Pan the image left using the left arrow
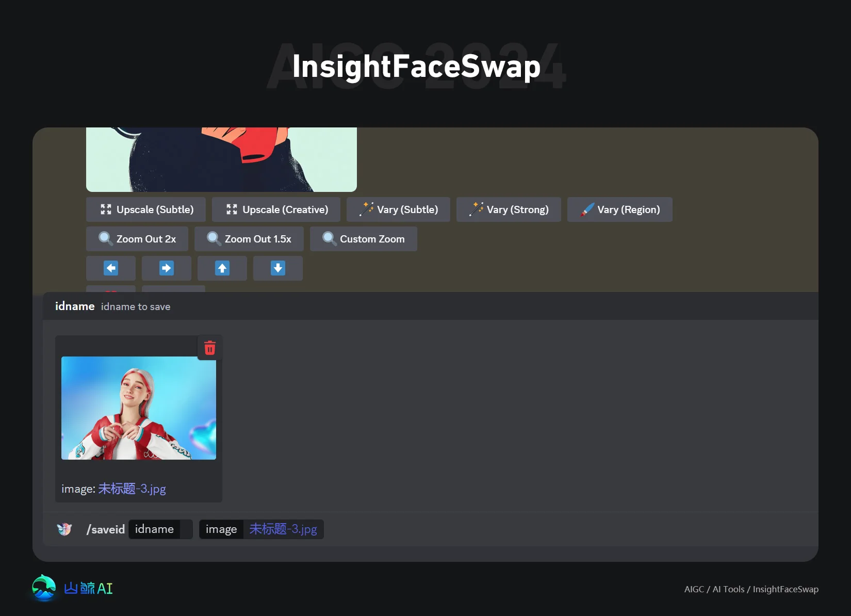 (110, 268)
